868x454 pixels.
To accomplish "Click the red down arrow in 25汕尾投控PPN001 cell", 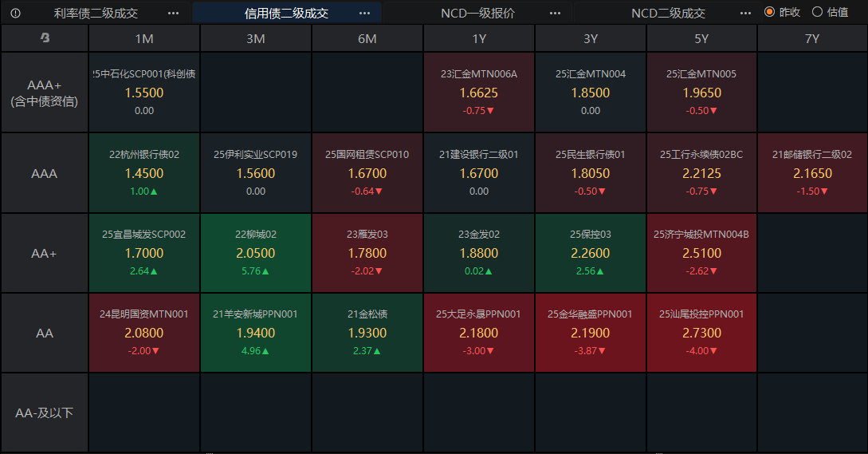I will (714, 351).
